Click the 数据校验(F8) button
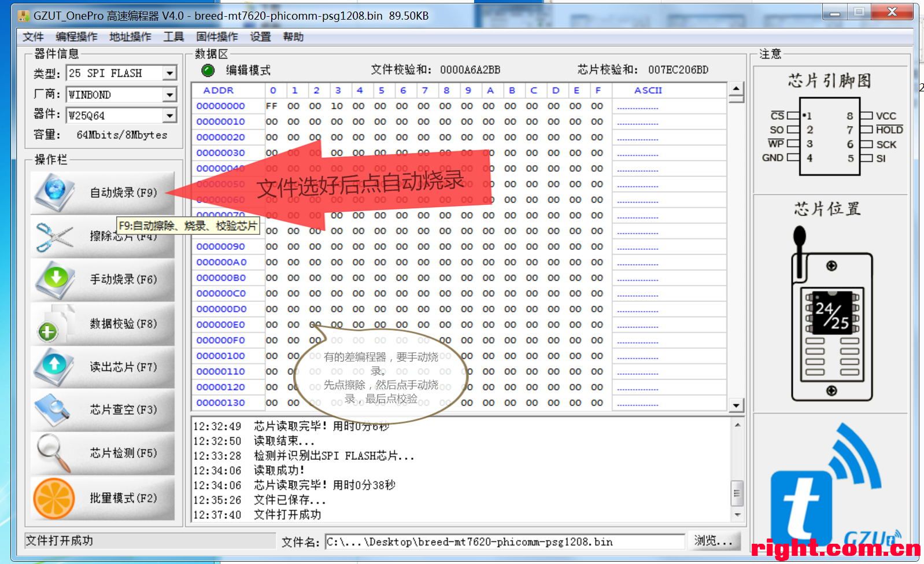Viewport: 924px width, 564px height. 103,324
